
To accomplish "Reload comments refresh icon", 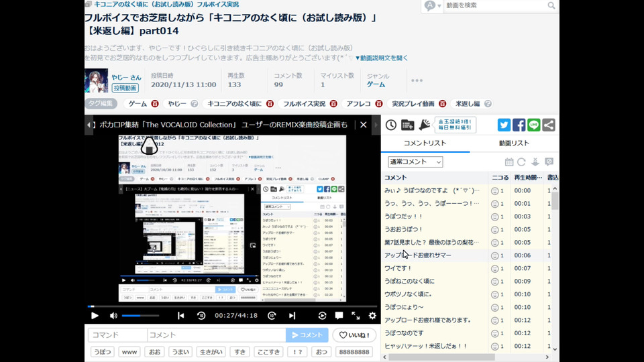I will pos(522,162).
